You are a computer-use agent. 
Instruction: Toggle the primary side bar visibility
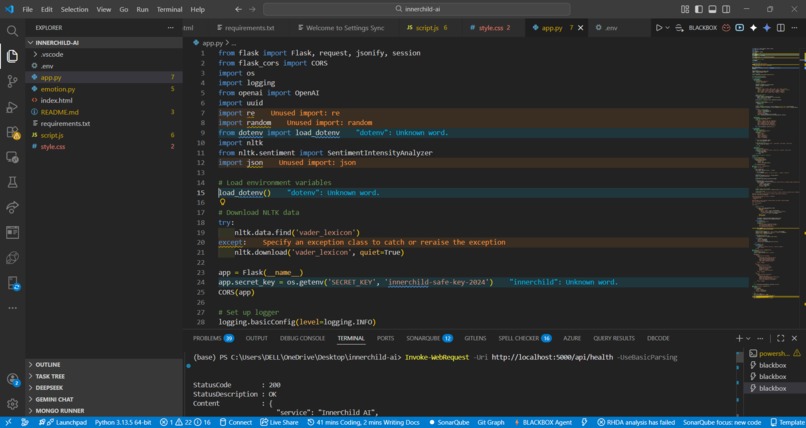coord(700,9)
